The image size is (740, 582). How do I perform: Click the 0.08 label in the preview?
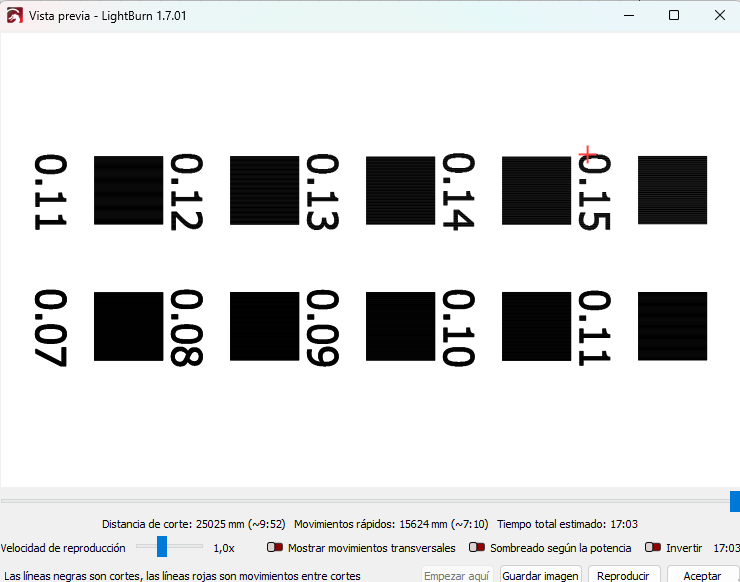click(186, 328)
